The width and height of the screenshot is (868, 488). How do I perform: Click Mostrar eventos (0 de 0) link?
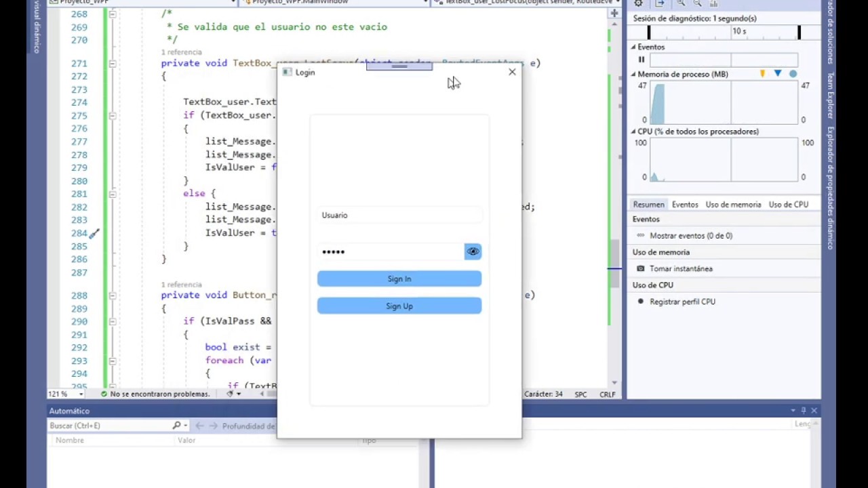[x=691, y=236]
